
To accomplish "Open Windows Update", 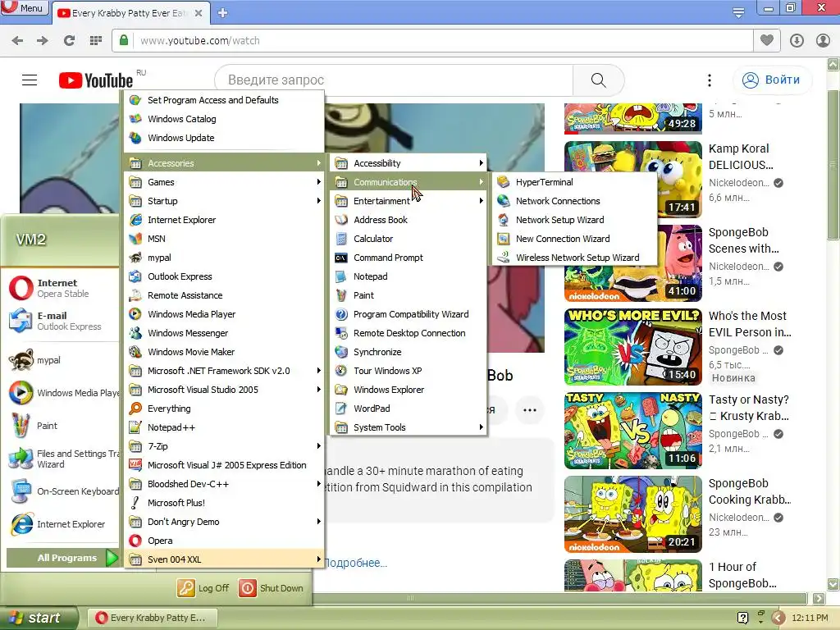I will coord(224,138).
